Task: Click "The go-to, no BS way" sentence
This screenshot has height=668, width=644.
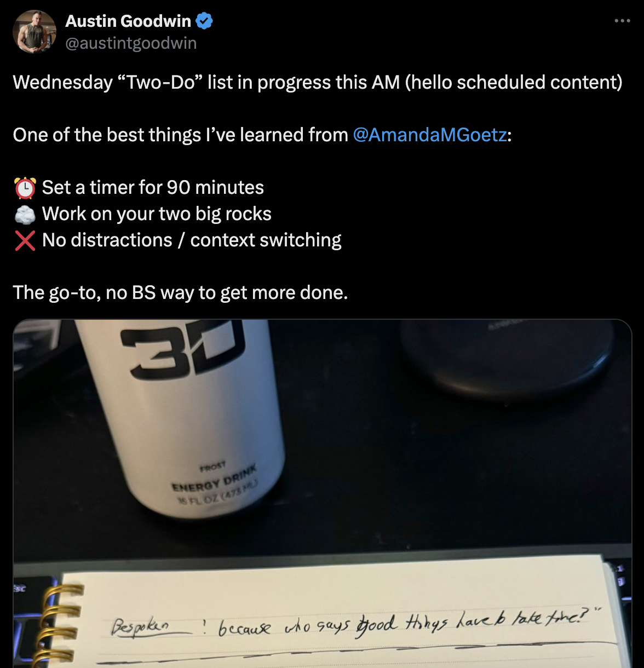Action: click(180, 293)
